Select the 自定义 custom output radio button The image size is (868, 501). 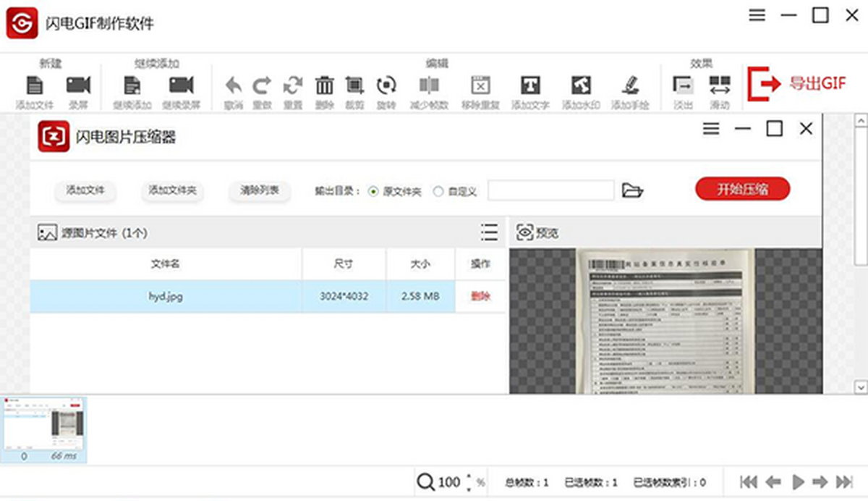438,192
